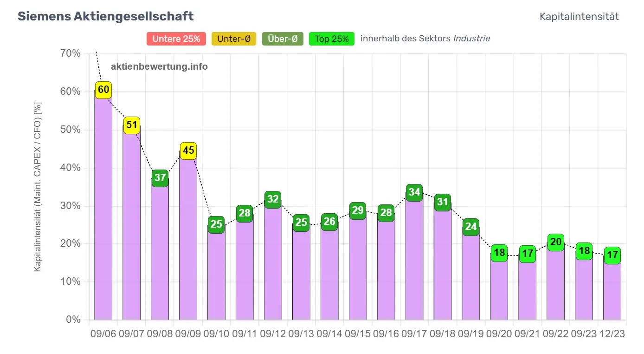Click the 0% y-axis tick label
The height and width of the screenshot is (354, 644).
[x=73, y=320]
